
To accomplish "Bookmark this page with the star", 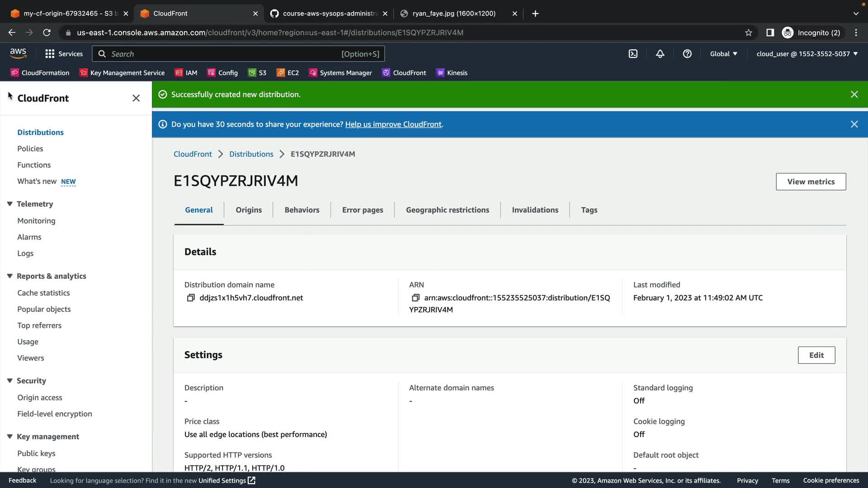I will click(749, 33).
